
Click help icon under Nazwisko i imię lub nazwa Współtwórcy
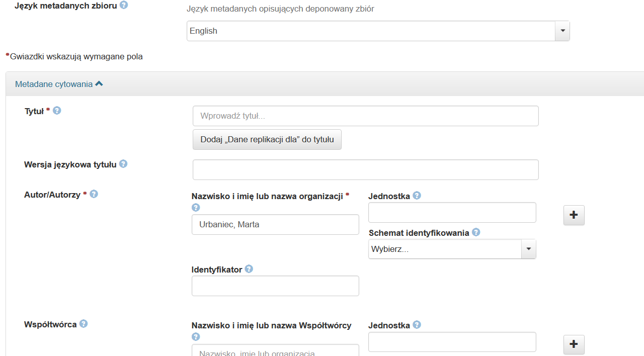tap(196, 337)
